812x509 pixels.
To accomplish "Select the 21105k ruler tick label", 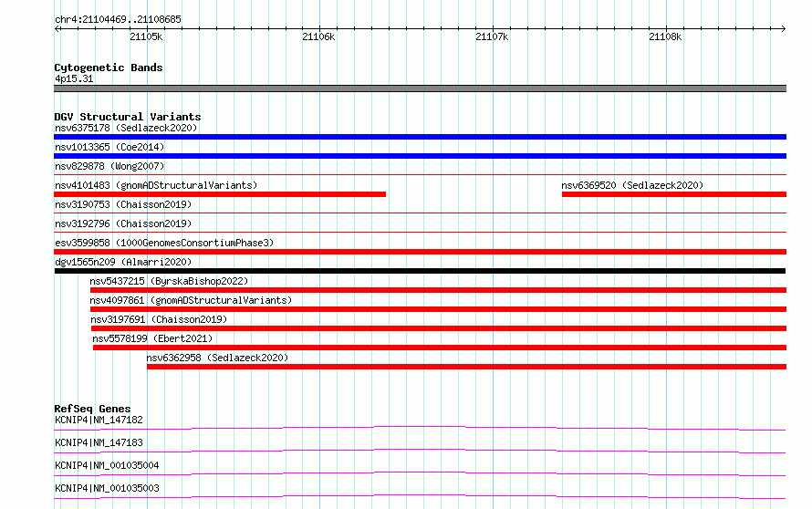I will (146, 36).
